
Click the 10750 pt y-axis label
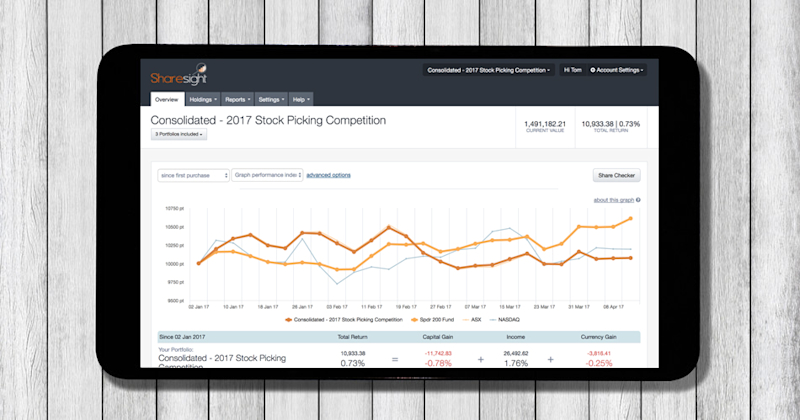(174, 208)
